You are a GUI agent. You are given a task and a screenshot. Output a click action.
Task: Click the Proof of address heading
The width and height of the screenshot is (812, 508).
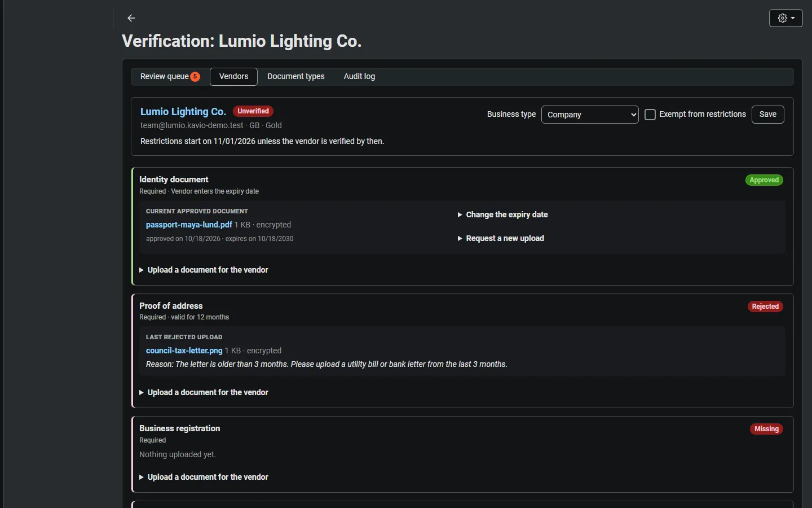(x=171, y=306)
